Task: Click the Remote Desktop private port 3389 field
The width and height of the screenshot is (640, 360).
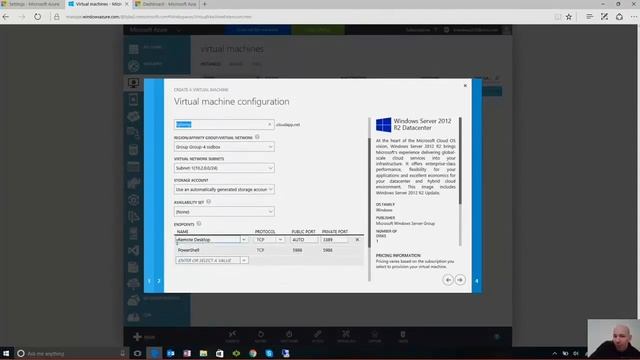Action: coord(335,240)
